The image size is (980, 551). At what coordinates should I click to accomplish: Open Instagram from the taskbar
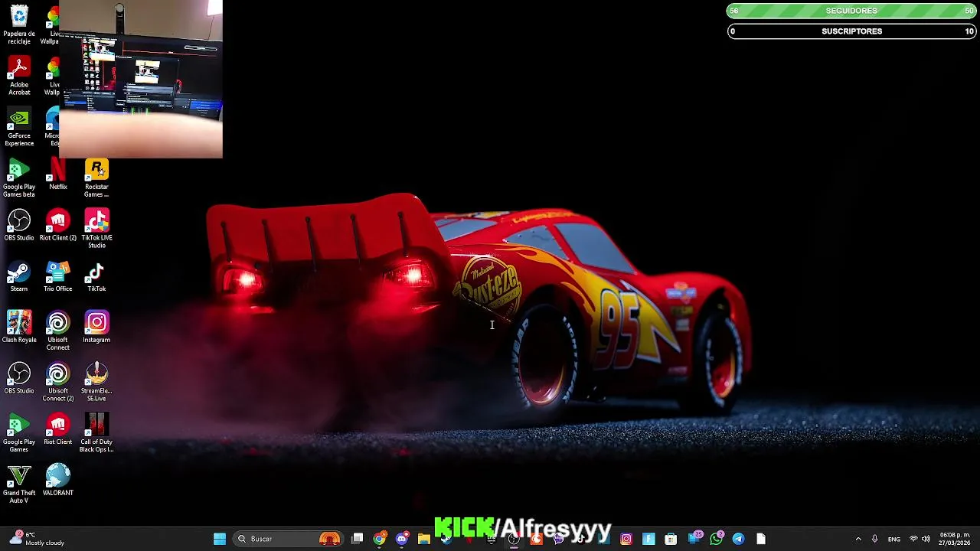pos(626,539)
